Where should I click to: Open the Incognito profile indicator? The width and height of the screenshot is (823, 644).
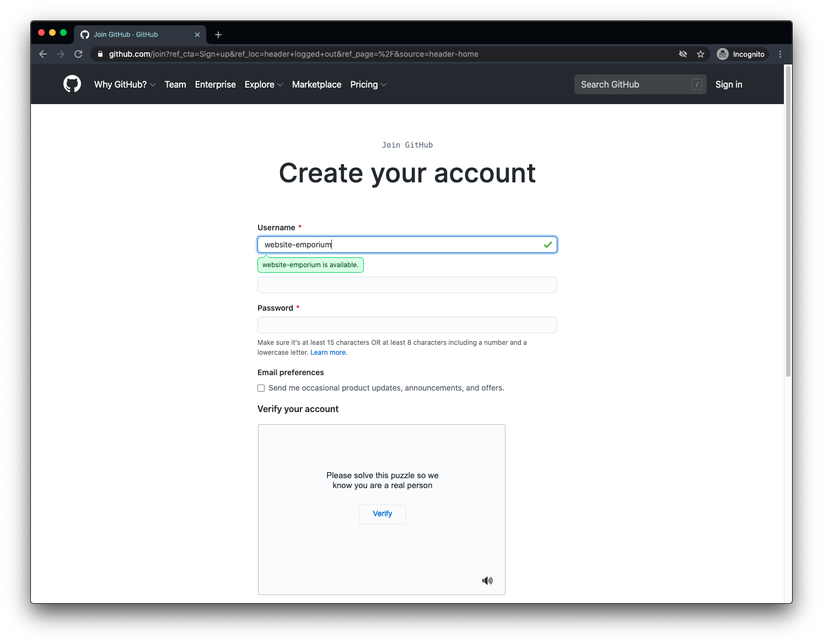point(741,54)
